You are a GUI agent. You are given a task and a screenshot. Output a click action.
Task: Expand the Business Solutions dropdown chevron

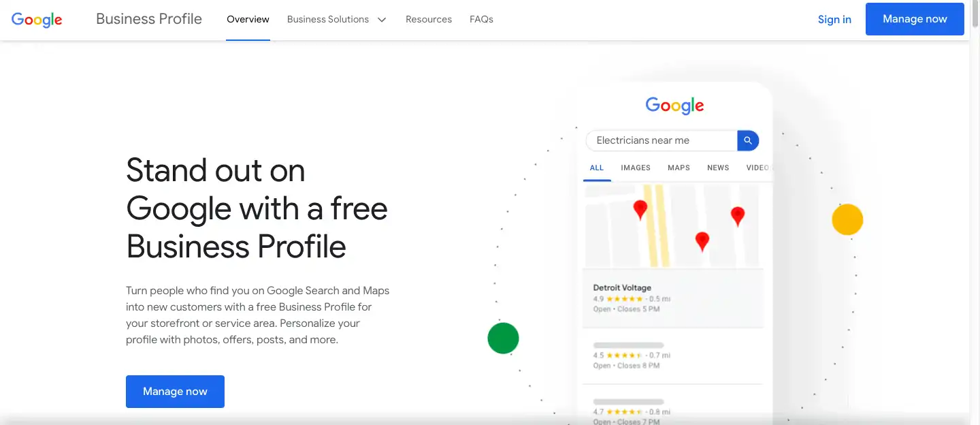point(382,20)
